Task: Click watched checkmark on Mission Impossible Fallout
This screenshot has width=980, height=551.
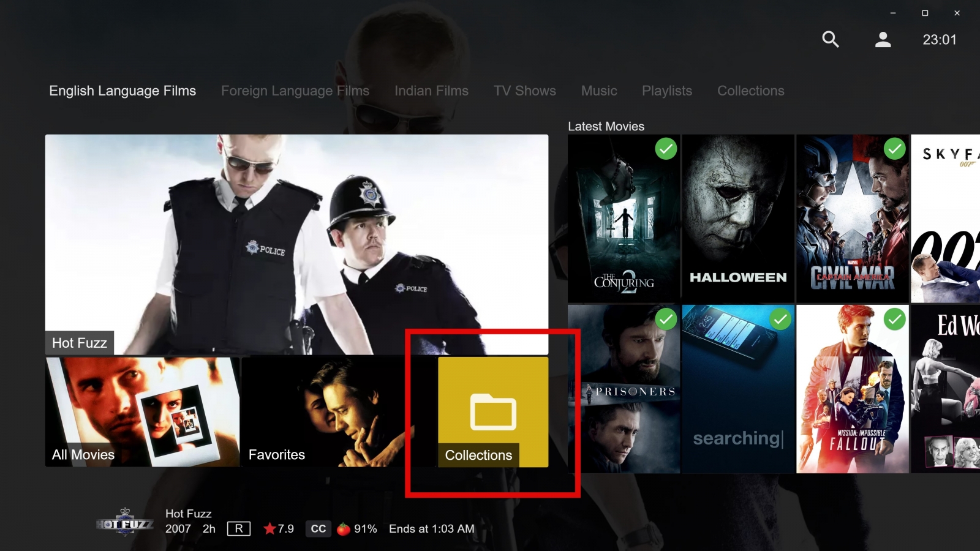Action: (x=895, y=319)
